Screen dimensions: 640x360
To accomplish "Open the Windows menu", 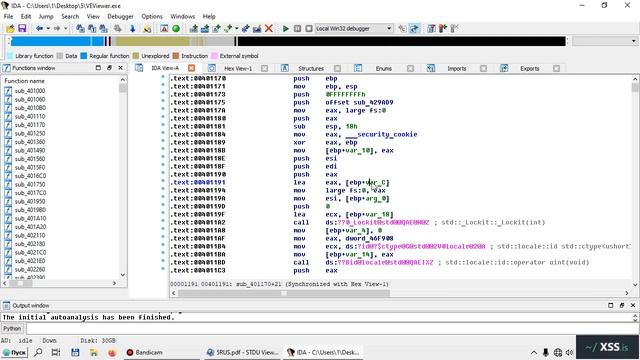I will click(182, 16).
